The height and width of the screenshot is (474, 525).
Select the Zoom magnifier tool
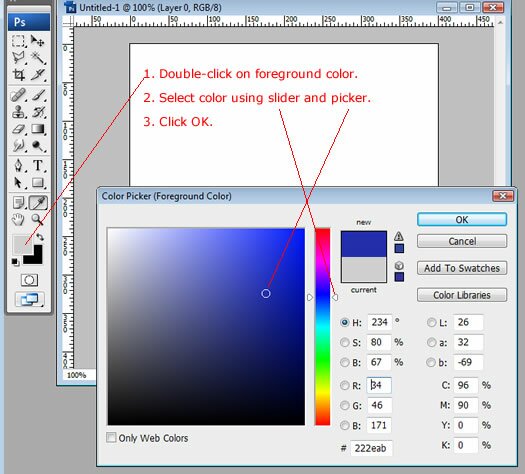tap(38, 220)
